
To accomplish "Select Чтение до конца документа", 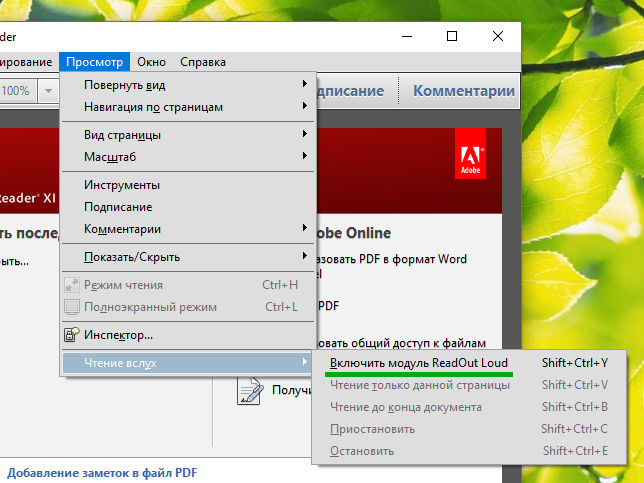I will point(469,407).
